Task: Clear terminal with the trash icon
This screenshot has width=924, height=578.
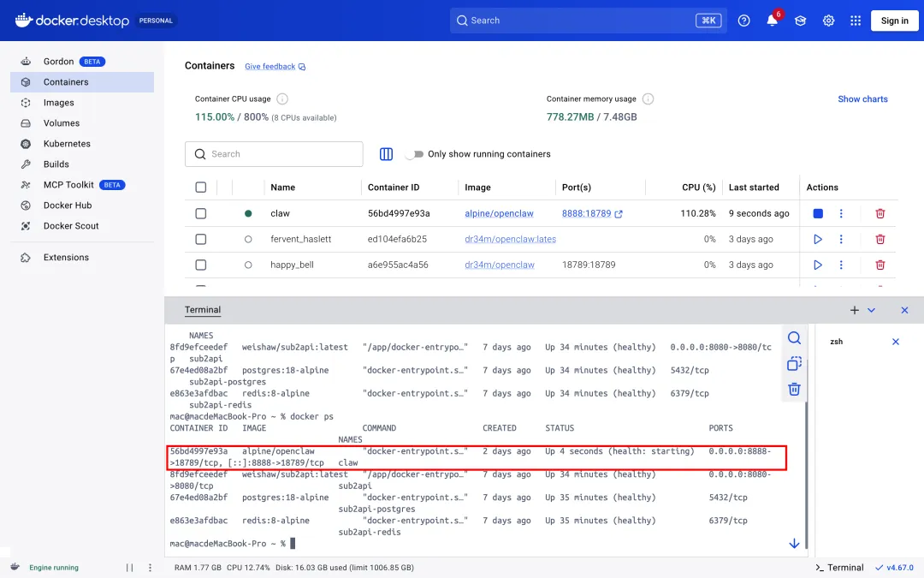Action: pyautogui.click(x=794, y=390)
